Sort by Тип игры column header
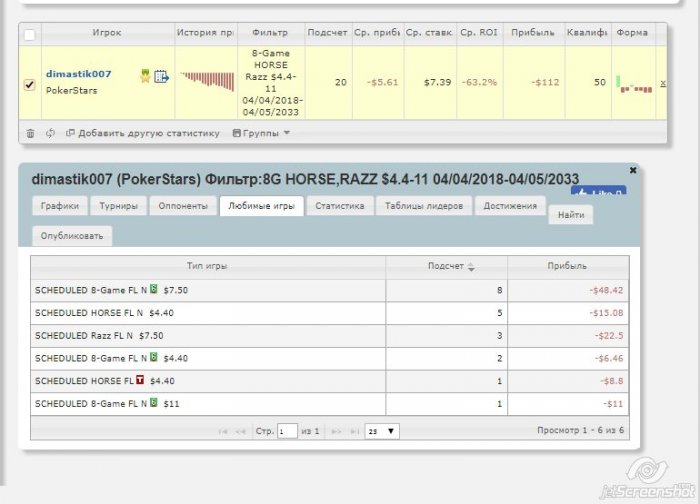 point(207,266)
